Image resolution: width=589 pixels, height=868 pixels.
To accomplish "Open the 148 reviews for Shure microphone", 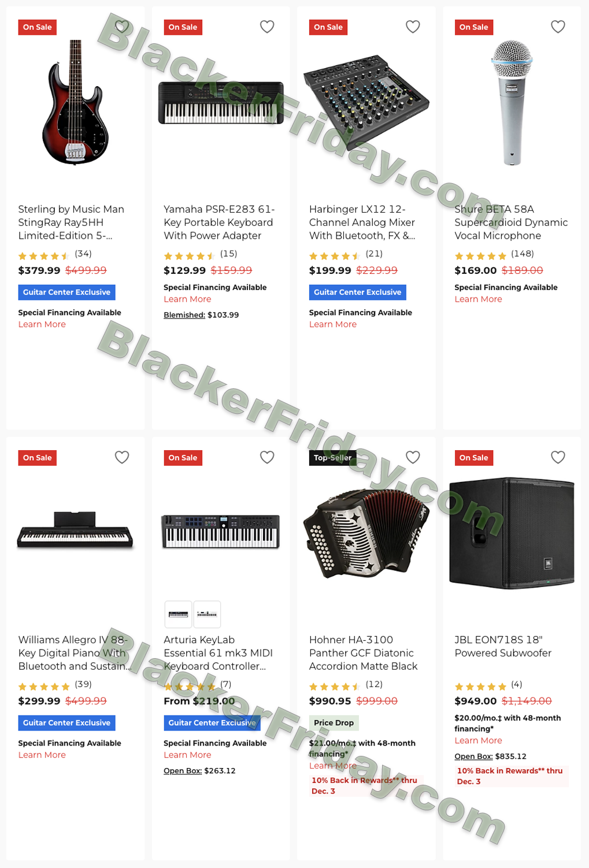I will tap(523, 254).
